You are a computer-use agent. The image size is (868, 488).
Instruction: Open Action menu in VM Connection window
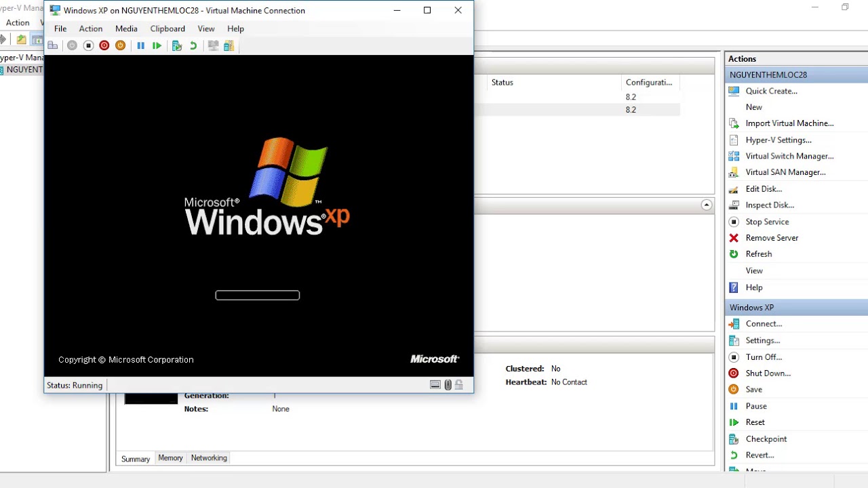pyautogui.click(x=91, y=28)
